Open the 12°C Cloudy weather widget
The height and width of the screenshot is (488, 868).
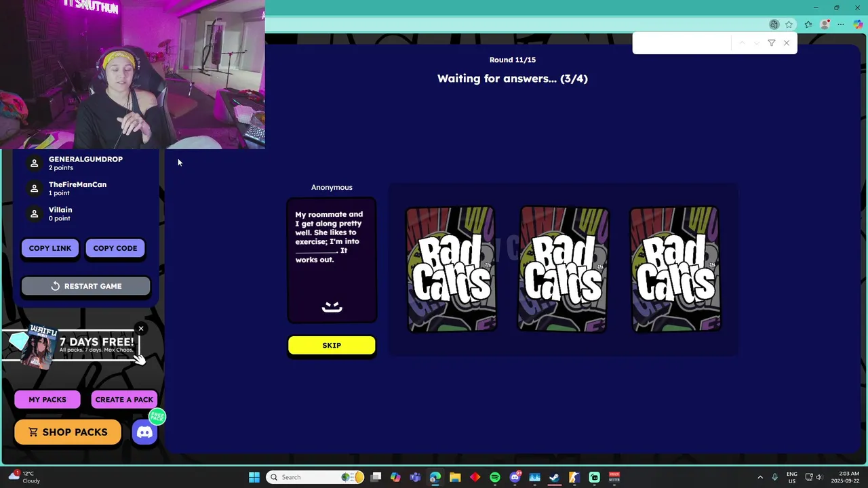click(23, 477)
